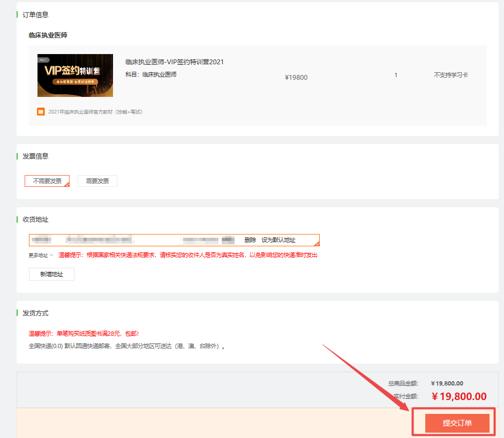Click the orange 赠 gift icon
This screenshot has height=438, width=504.
(x=41, y=112)
